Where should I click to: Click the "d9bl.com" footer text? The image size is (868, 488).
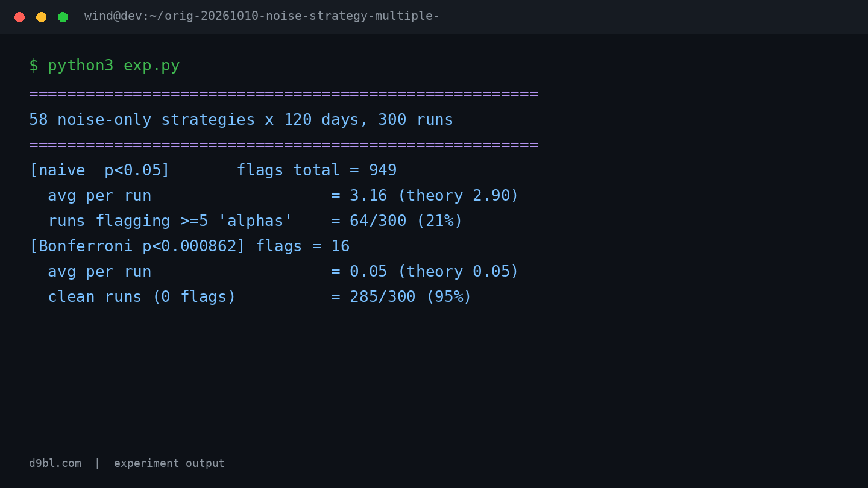click(55, 463)
